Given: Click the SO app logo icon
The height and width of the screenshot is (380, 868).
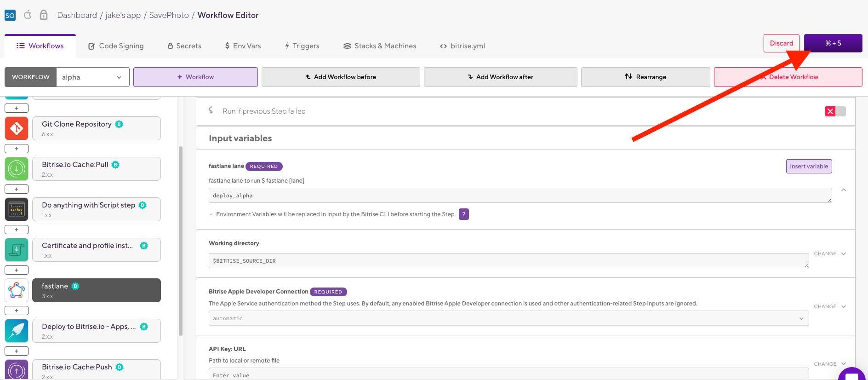Looking at the screenshot, I should [10, 15].
